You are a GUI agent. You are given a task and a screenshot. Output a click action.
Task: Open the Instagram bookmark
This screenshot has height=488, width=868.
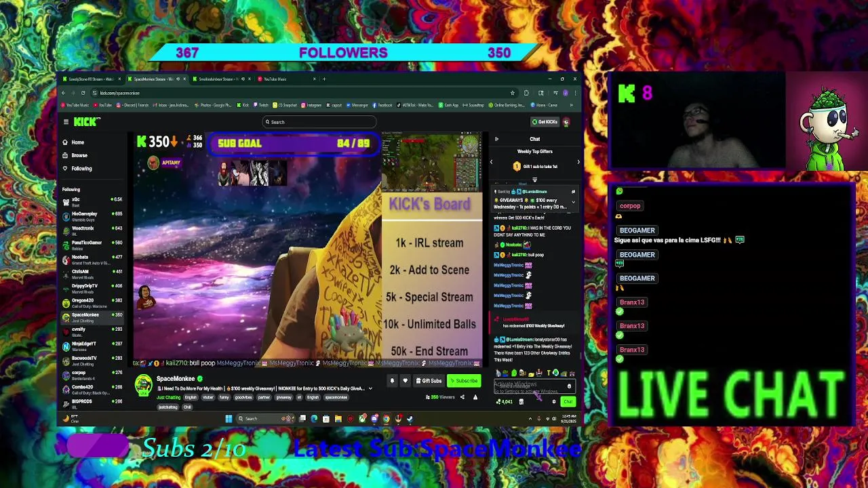point(311,105)
